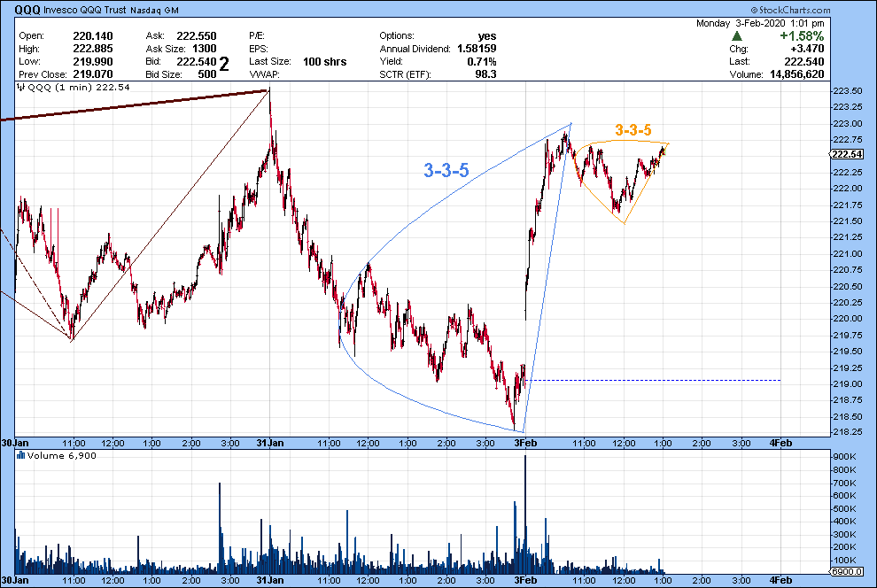This screenshot has width=877, height=588.
Task: Select the High value 222.885
Action: 93,49
